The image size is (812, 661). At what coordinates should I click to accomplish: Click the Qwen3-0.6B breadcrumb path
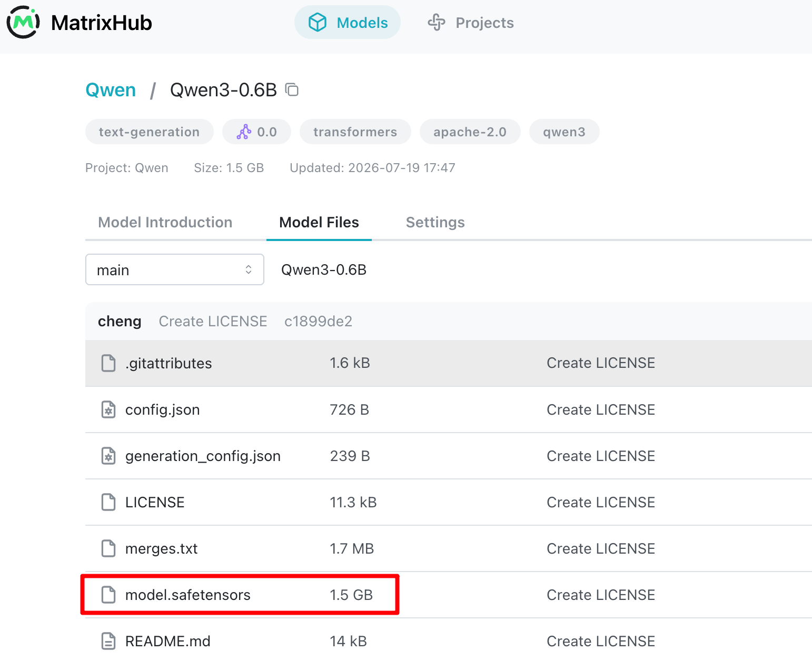(324, 269)
